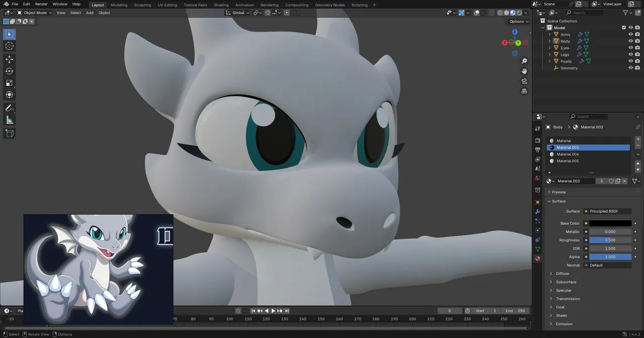Unlink Material.003 with the X icon

coord(624,181)
